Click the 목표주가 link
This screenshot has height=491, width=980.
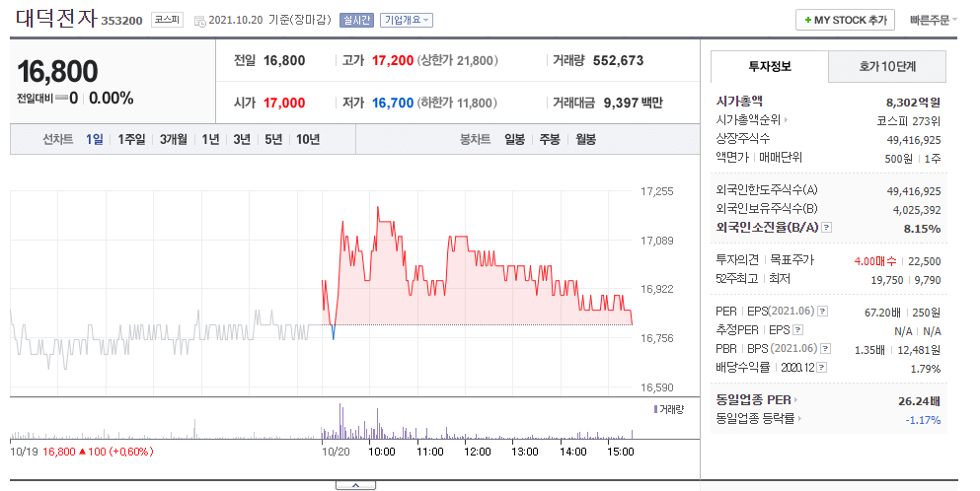coord(792,260)
